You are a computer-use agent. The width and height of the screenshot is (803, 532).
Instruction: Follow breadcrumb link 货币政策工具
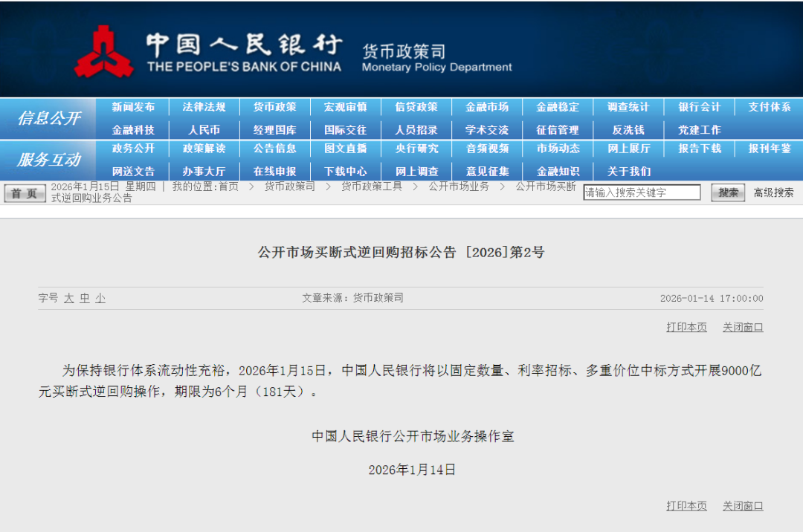pos(371,186)
